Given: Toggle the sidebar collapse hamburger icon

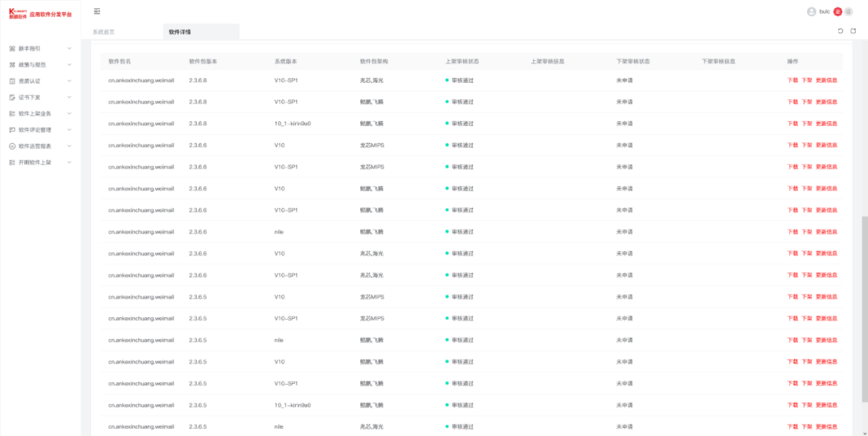Looking at the screenshot, I should click(x=97, y=11).
